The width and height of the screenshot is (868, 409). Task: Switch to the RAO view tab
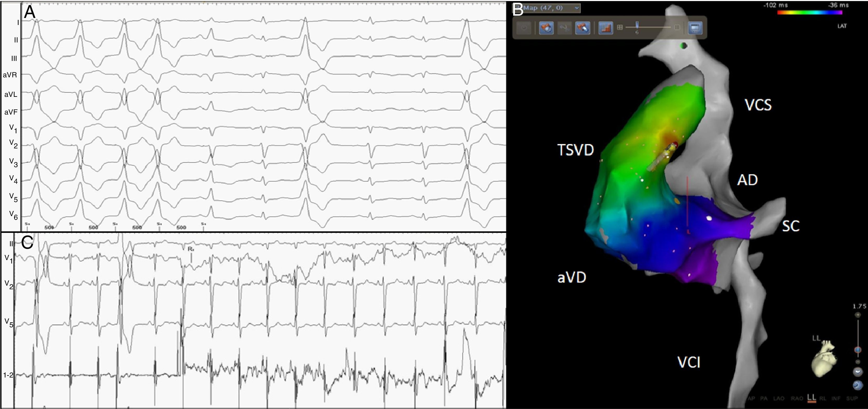click(x=797, y=399)
